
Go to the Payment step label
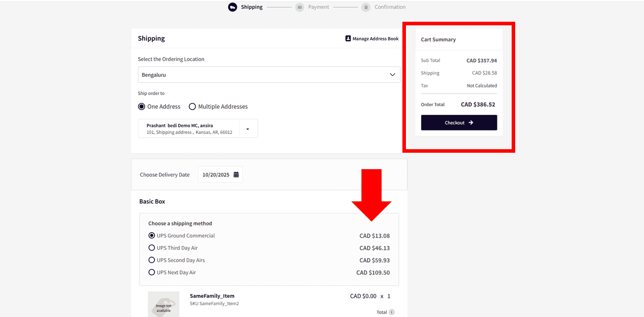tap(318, 7)
